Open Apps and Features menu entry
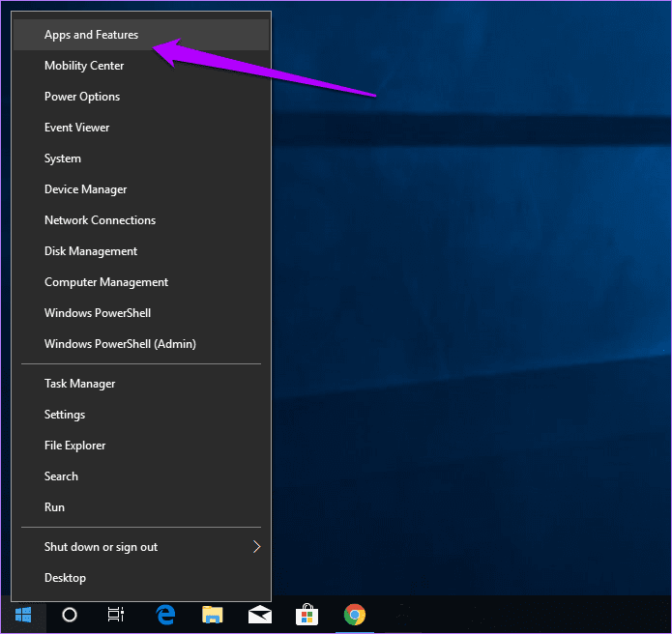This screenshot has width=672, height=634. click(141, 35)
